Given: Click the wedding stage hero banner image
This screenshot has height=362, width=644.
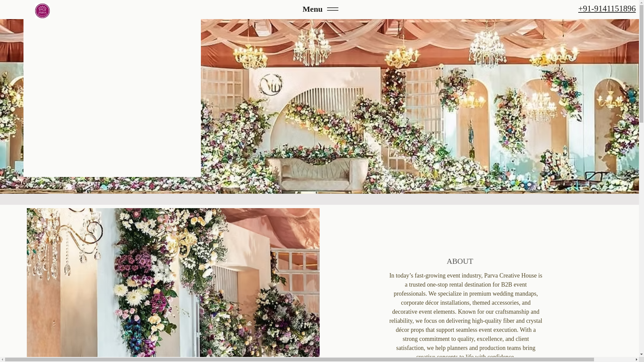Looking at the screenshot, I should click(419, 107).
